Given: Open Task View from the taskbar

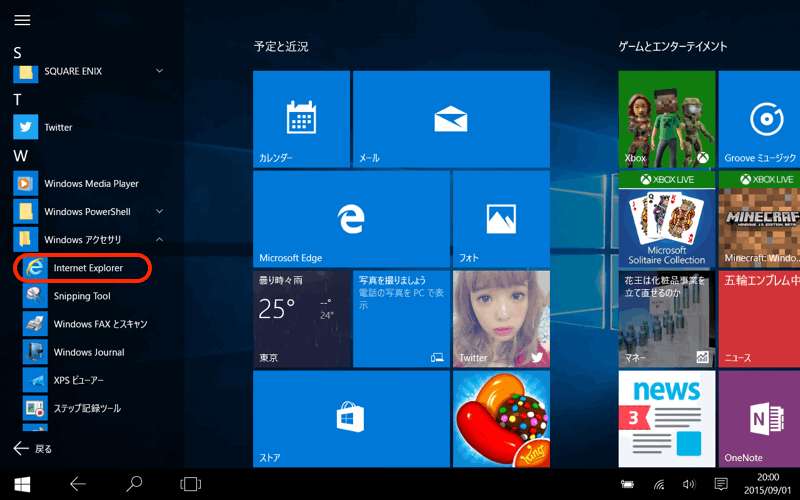Looking at the screenshot, I should tap(190, 484).
